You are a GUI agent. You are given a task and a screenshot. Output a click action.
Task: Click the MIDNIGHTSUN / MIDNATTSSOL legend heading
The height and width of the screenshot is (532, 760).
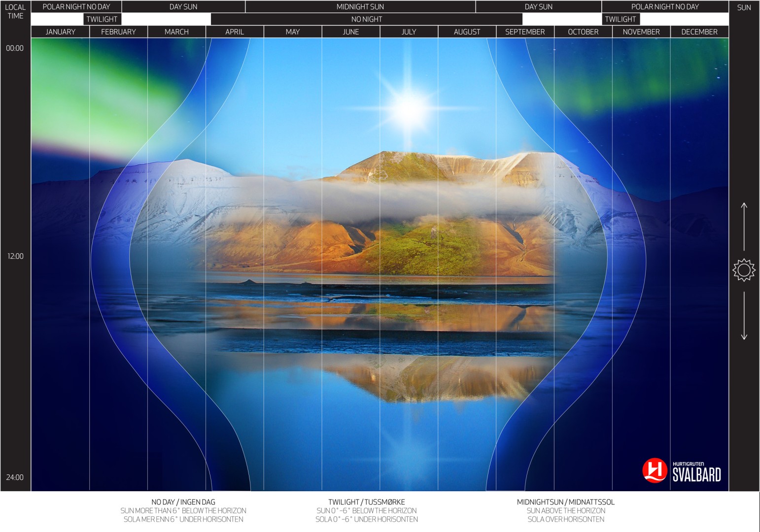[x=565, y=502]
